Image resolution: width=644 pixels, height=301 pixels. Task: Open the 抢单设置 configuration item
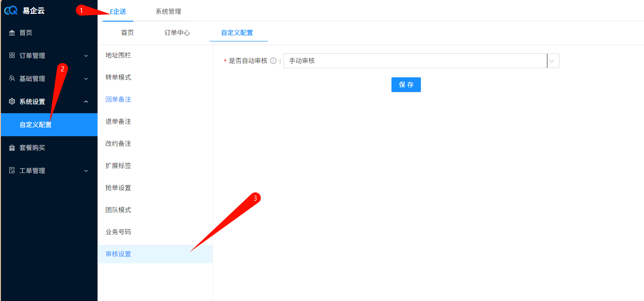coord(118,188)
